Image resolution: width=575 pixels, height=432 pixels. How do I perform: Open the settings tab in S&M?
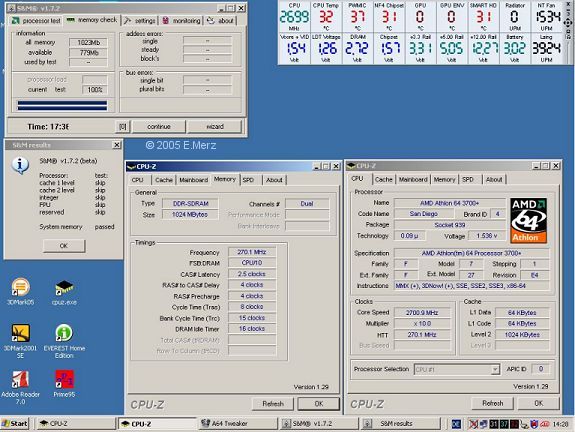(140, 21)
